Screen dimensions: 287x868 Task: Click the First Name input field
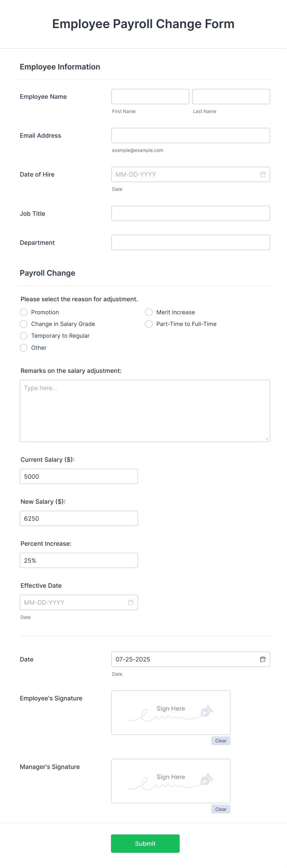(x=150, y=96)
